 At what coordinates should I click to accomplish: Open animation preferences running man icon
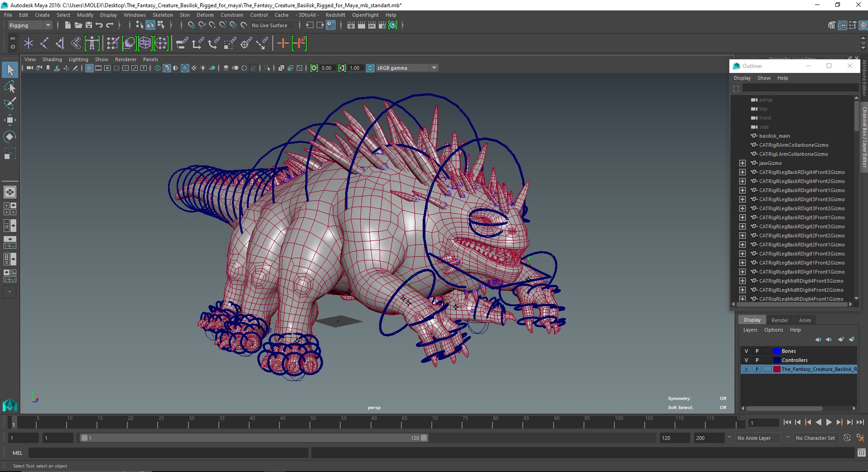tap(860, 438)
